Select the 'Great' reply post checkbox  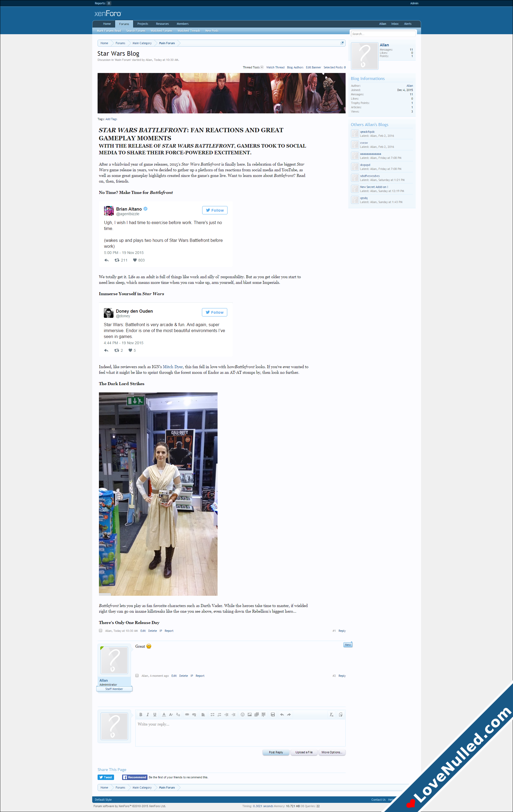(x=137, y=675)
